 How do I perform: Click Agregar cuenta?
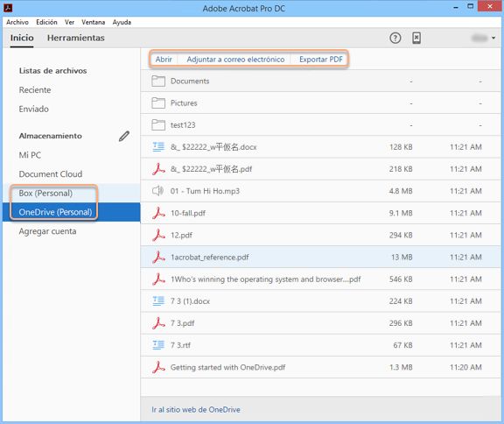47,231
